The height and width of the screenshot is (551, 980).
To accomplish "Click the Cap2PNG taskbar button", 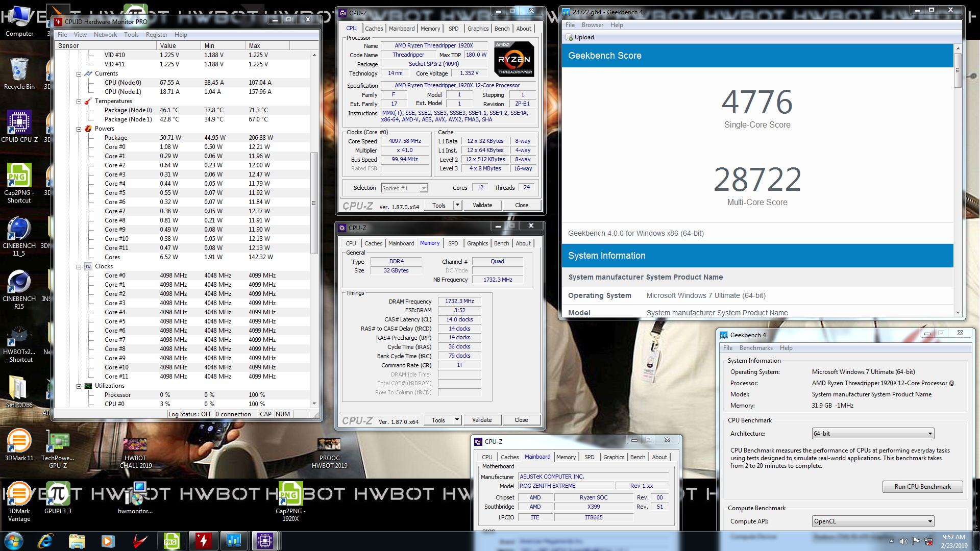I will point(171,541).
